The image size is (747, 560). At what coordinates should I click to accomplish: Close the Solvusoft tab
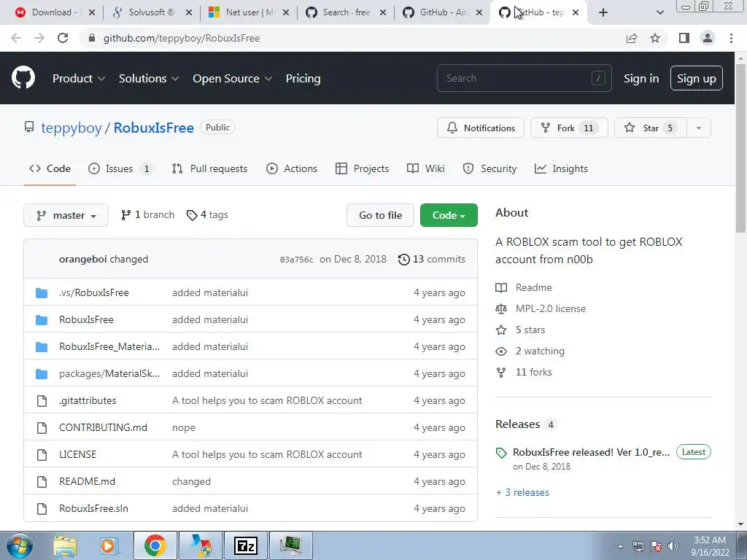pyautogui.click(x=189, y=12)
